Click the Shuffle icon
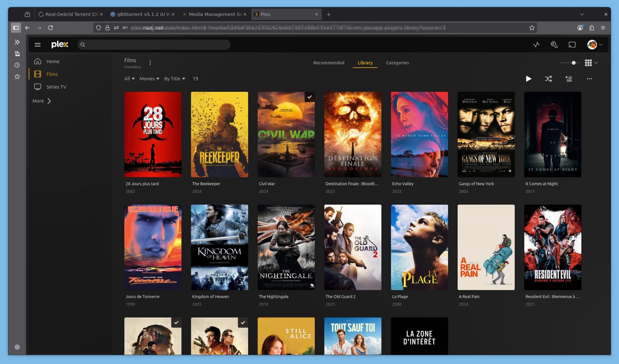 pyautogui.click(x=548, y=79)
